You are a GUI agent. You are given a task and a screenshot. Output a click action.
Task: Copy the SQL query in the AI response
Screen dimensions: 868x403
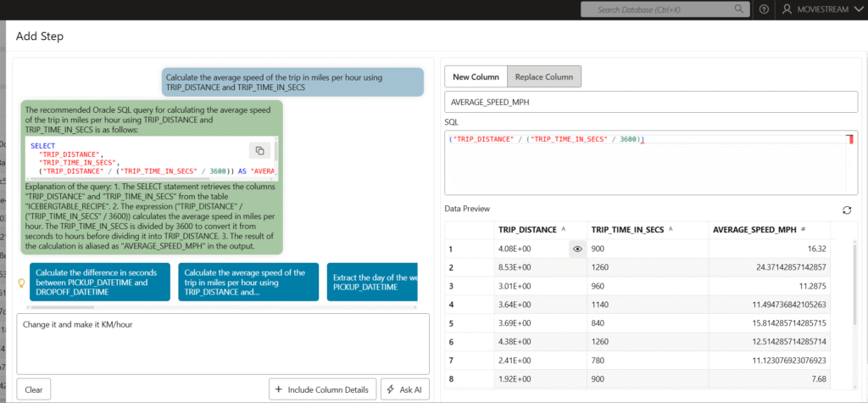259,150
